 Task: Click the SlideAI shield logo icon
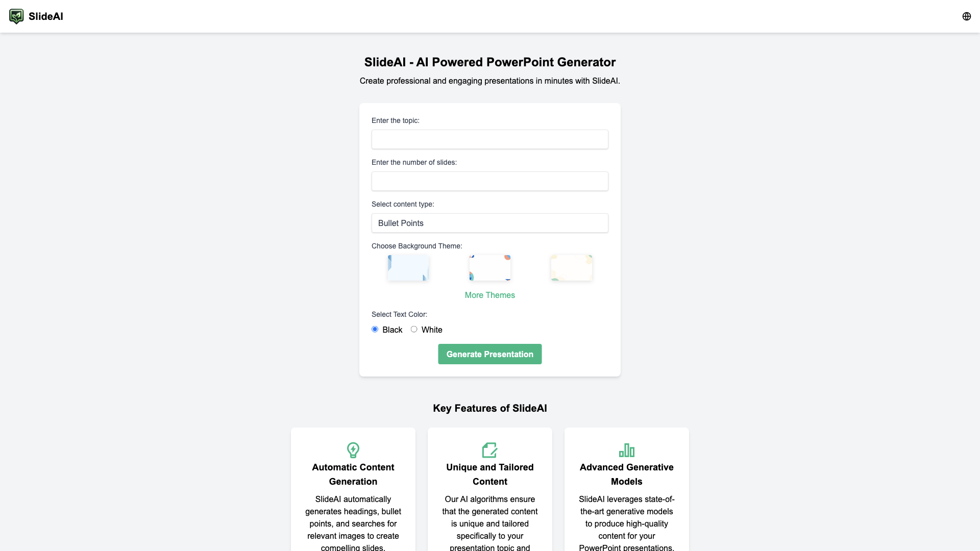[16, 16]
